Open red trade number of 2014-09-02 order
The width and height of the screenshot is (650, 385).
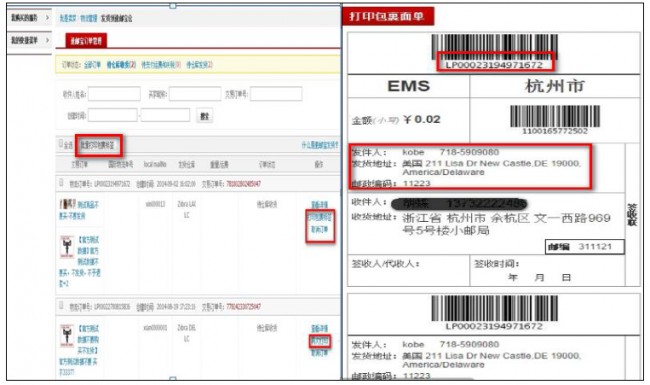tap(243, 184)
